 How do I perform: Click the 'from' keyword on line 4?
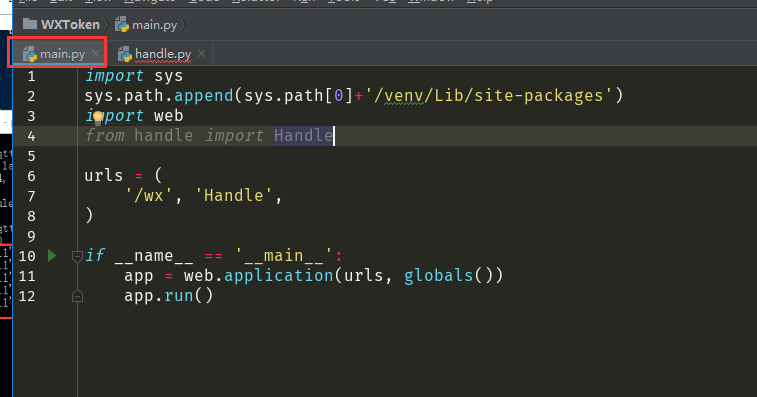coord(105,136)
